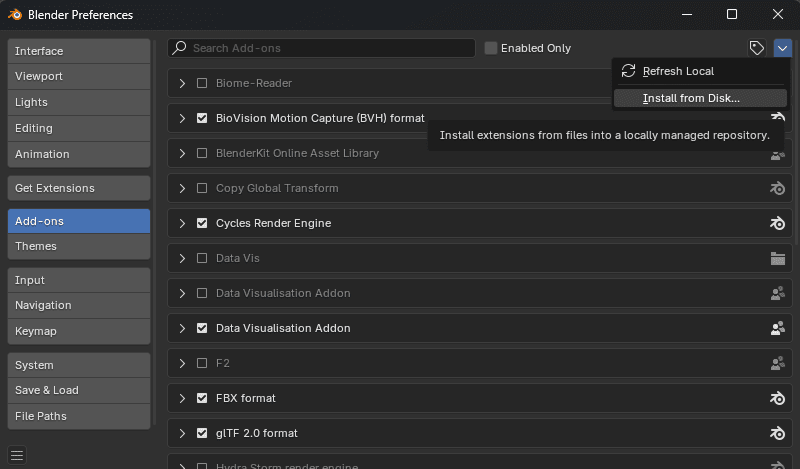Switch to the Viewport preferences tab
The height and width of the screenshot is (469, 800).
click(79, 77)
